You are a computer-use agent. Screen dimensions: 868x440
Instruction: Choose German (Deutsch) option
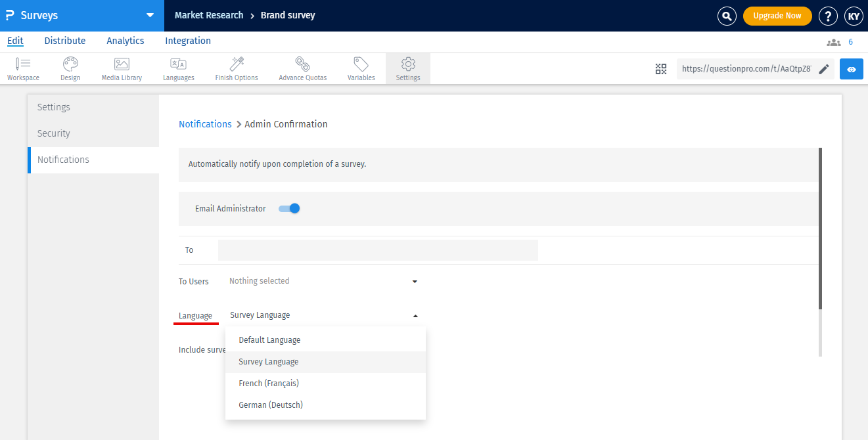(x=325, y=405)
